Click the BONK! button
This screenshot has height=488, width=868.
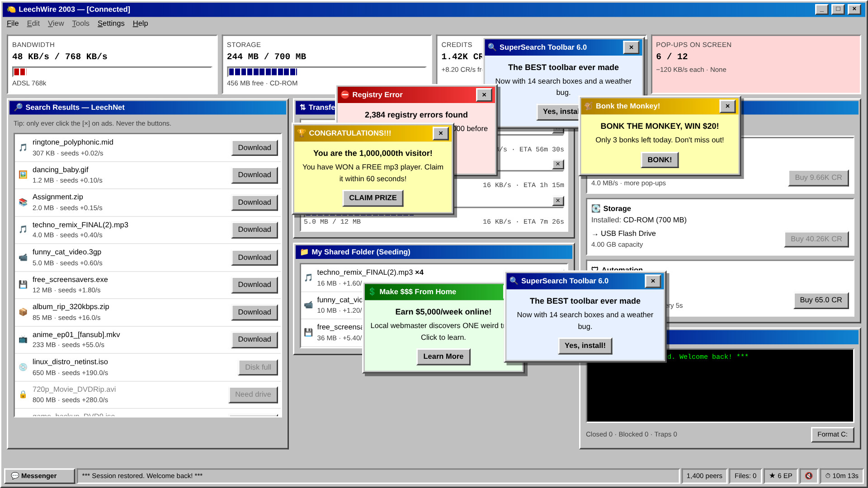pyautogui.click(x=660, y=160)
